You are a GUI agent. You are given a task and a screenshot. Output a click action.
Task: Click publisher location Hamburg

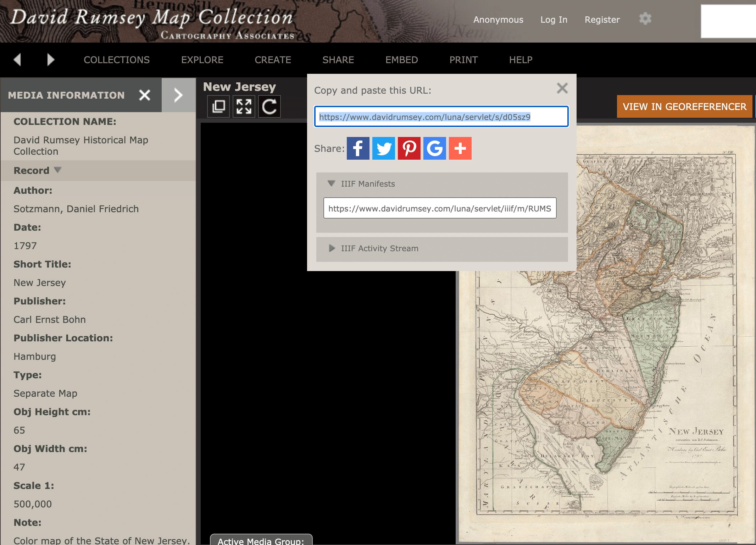click(35, 357)
